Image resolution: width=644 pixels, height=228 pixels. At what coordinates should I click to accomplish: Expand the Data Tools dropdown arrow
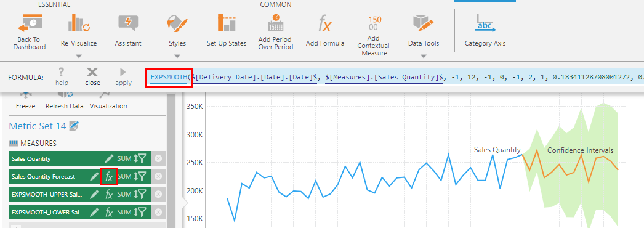(424, 56)
